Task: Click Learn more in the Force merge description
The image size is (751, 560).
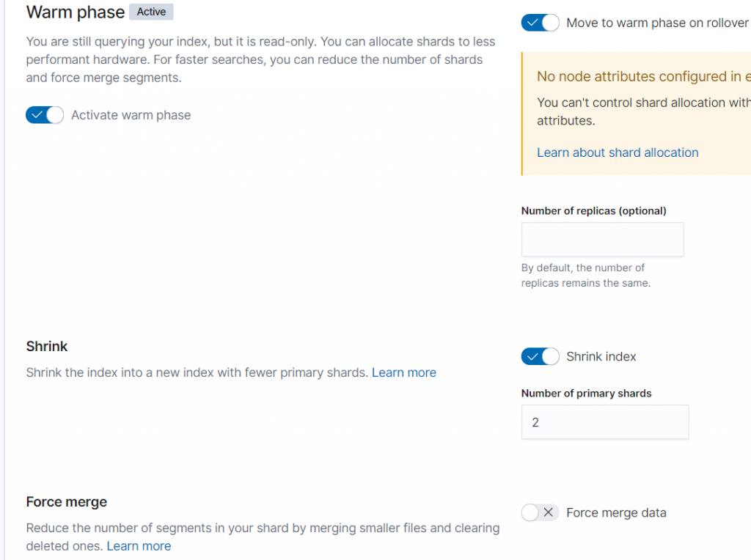Action: click(139, 546)
